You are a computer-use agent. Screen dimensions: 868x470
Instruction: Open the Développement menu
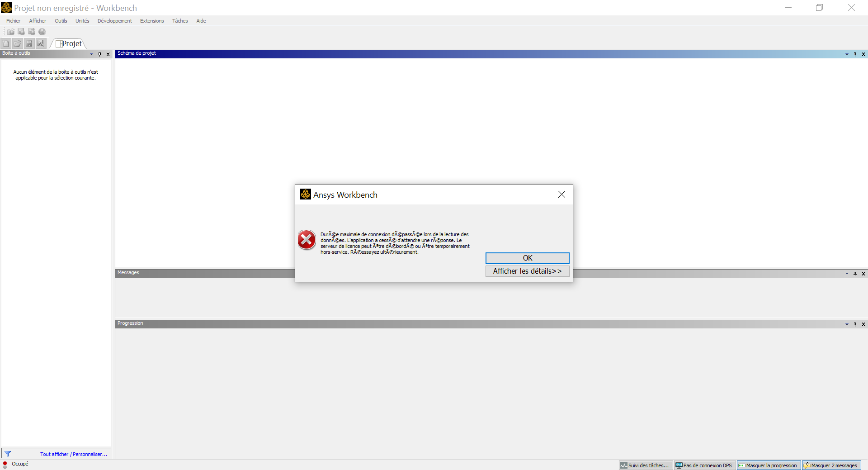[x=115, y=21]
